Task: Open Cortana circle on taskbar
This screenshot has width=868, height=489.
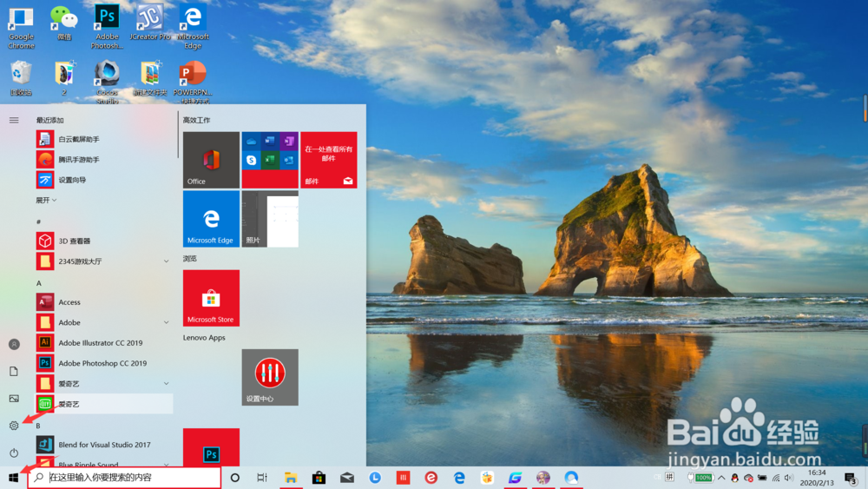Action: [x=234, y=478]
